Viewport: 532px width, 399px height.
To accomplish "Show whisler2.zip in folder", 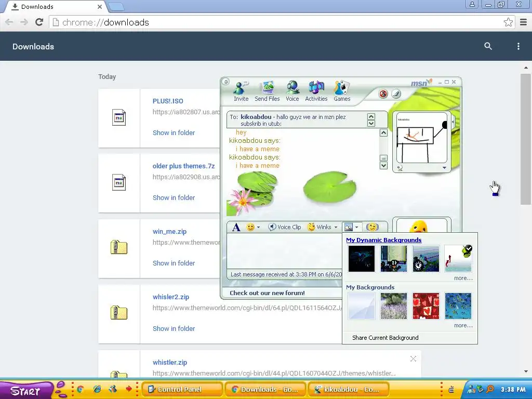I will [x=174, y=328].
